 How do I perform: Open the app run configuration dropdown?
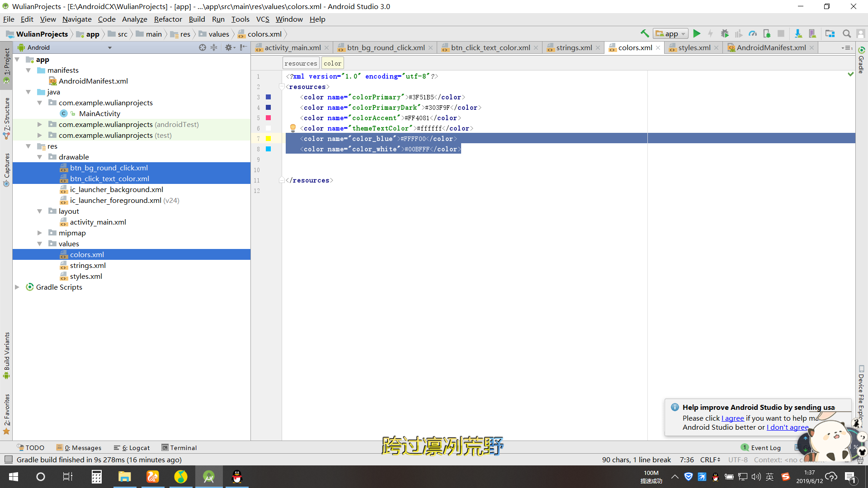point(670,33)
